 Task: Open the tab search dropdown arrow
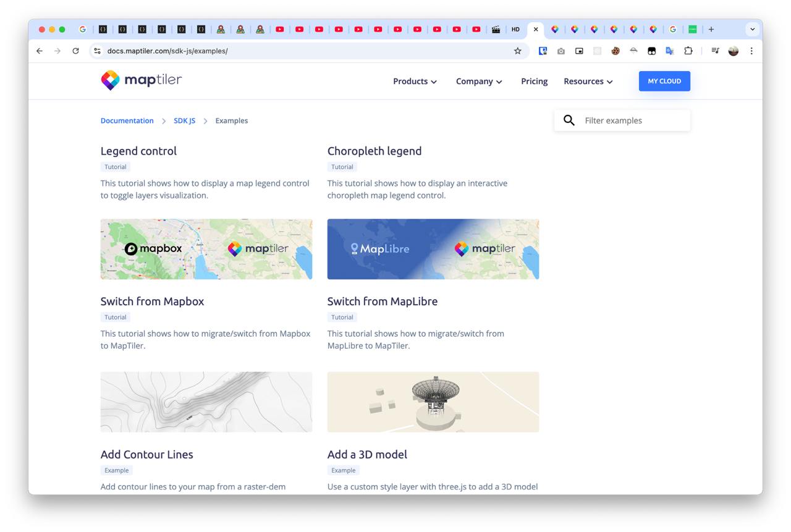752,29
